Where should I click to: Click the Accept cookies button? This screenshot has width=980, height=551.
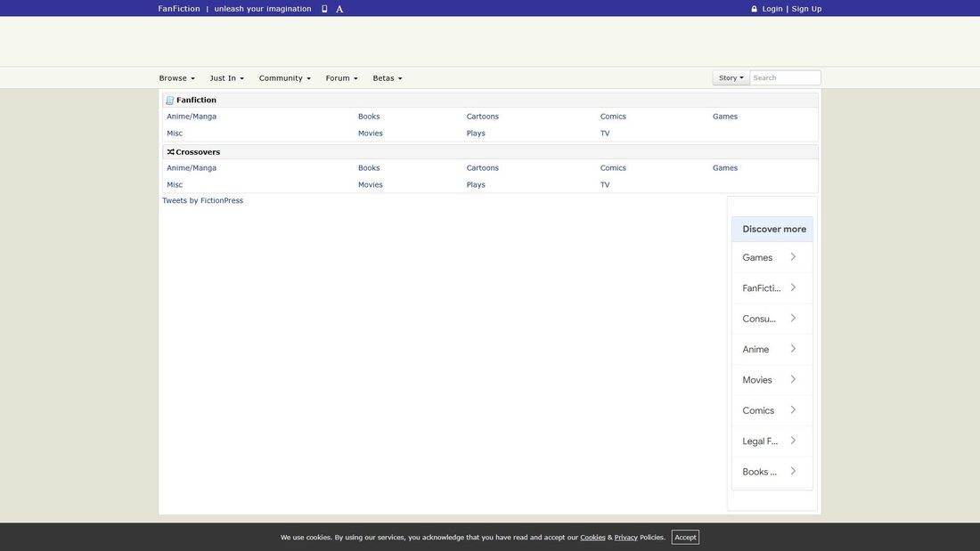[685, 538]
